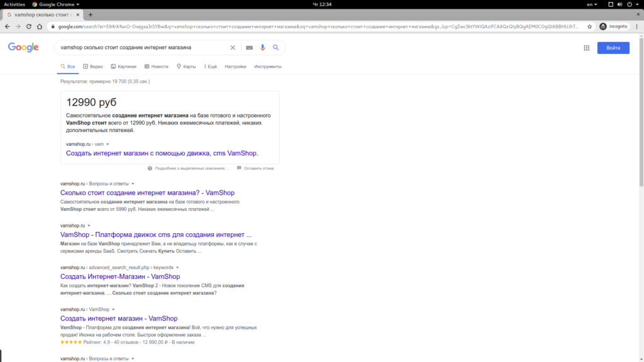Click the browser address bar URL
This screenshot has width=644, height=362.
(x=318, y=26)
